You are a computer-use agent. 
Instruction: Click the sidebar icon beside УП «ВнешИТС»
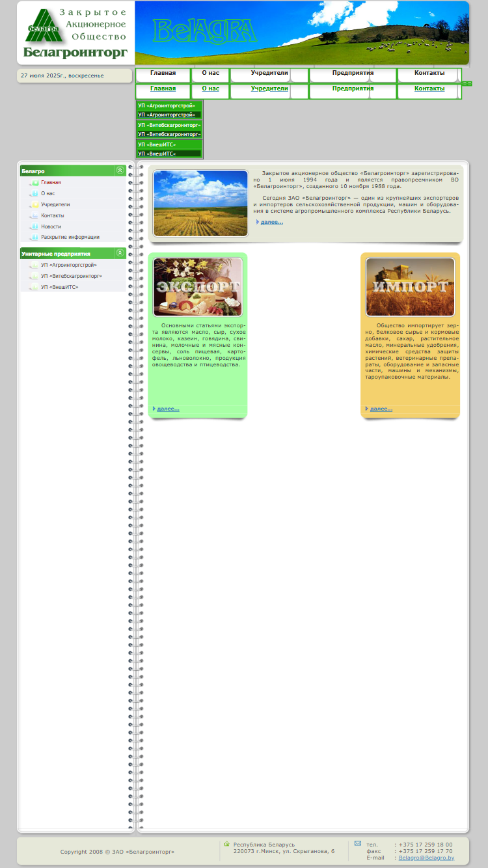34,287
